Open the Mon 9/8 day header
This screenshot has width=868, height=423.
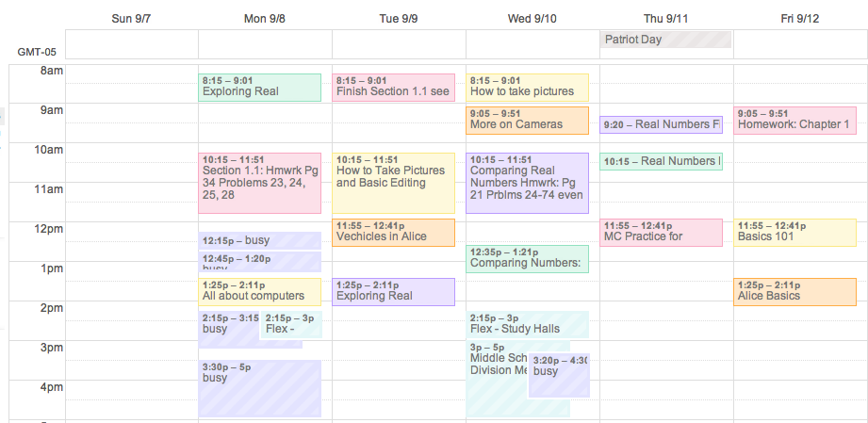[265, 19]
